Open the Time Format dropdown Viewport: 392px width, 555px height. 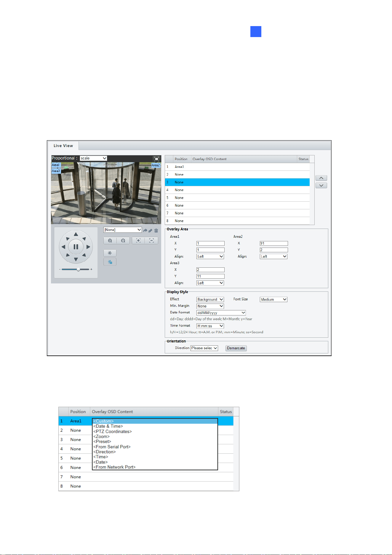pos(210,326)
